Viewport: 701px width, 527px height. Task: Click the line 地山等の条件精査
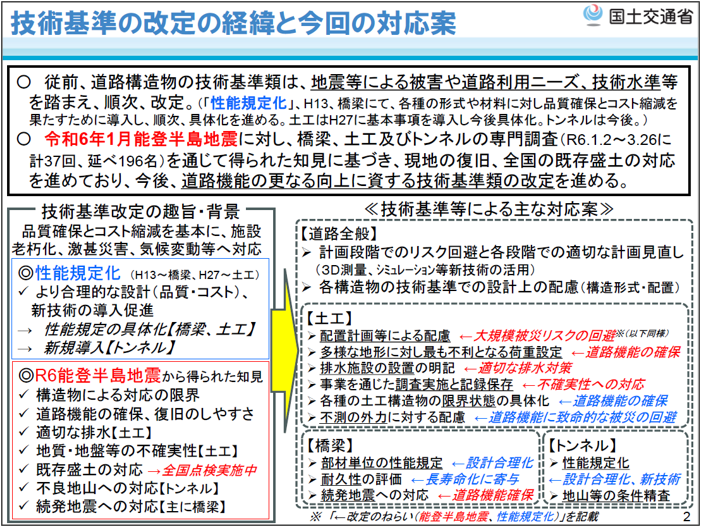pyautogui.click(x=617, y=495)
